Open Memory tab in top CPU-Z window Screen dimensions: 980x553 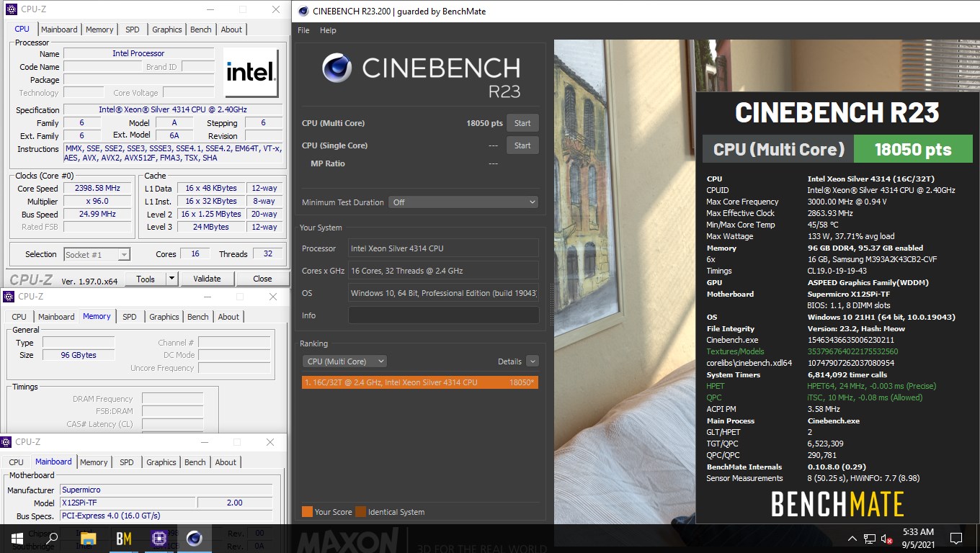99,30
